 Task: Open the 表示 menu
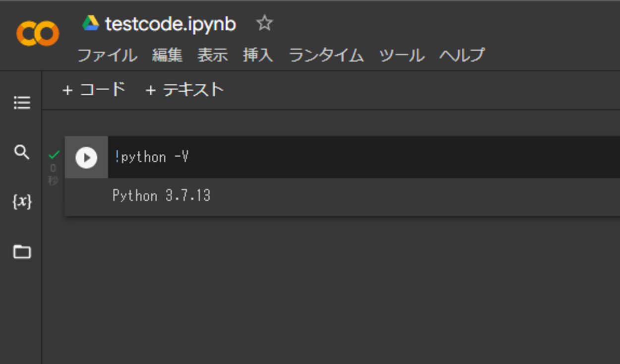coord(213,55)
